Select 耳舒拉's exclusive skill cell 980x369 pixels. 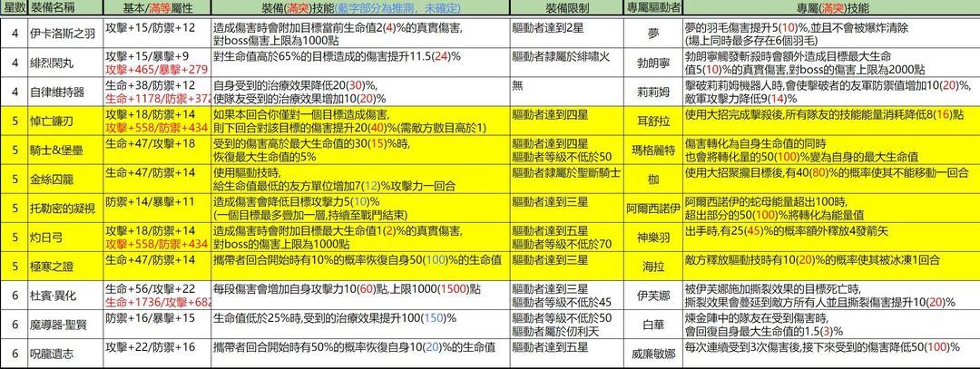(831, 121)
